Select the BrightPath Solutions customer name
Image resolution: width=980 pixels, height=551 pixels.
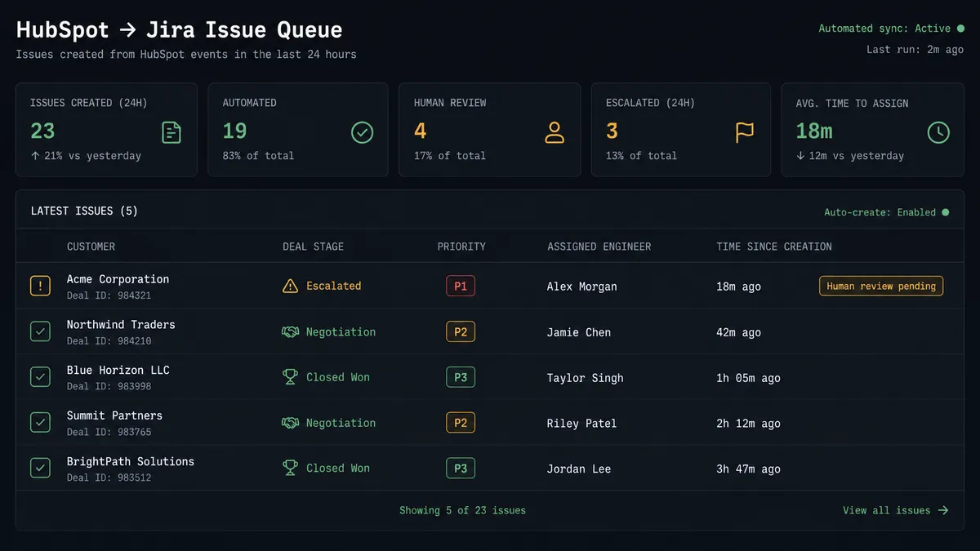coord(131,461)
